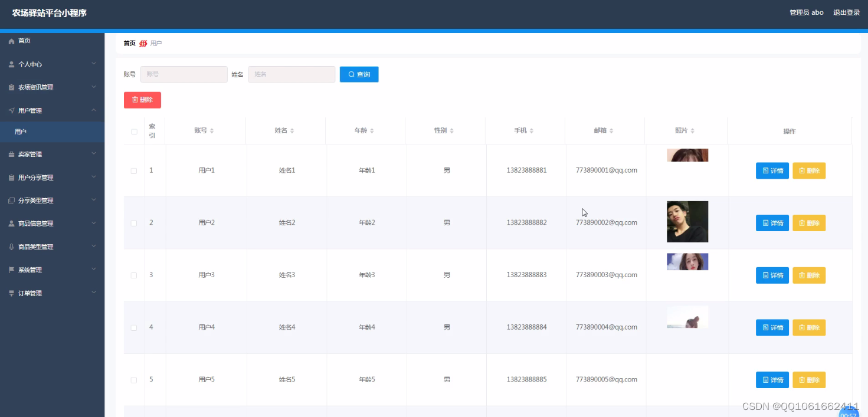Select the 用户 submenu item

pos(52,132)
